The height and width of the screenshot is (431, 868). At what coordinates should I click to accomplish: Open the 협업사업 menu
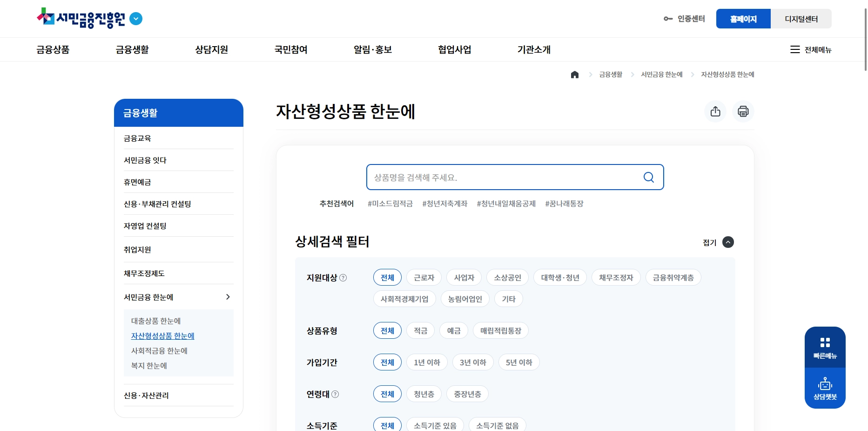455,49
